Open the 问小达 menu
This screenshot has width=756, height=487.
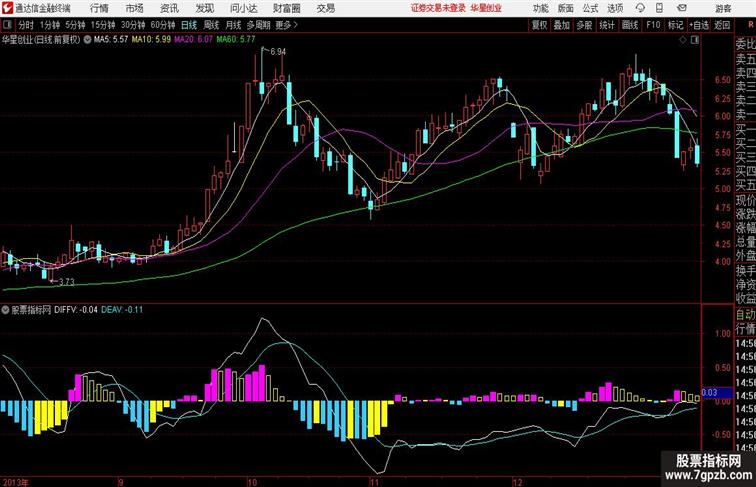pyautogui.click(x=243, y=8)
